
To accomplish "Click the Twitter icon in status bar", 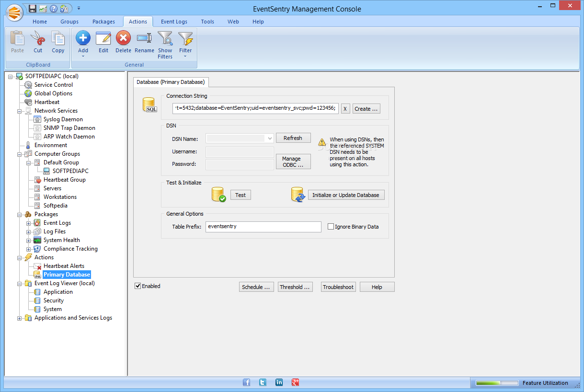I will coord(263,382).
